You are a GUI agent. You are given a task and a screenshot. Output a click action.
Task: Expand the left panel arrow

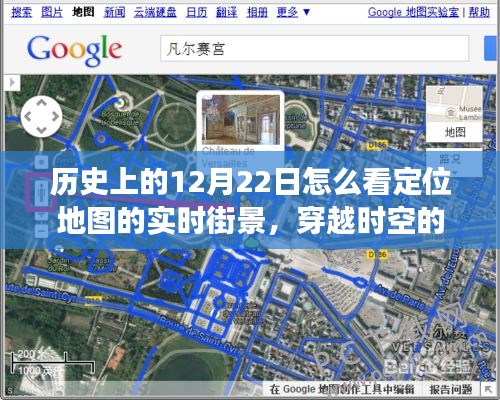pyautogui.click(x=13, y=82)
